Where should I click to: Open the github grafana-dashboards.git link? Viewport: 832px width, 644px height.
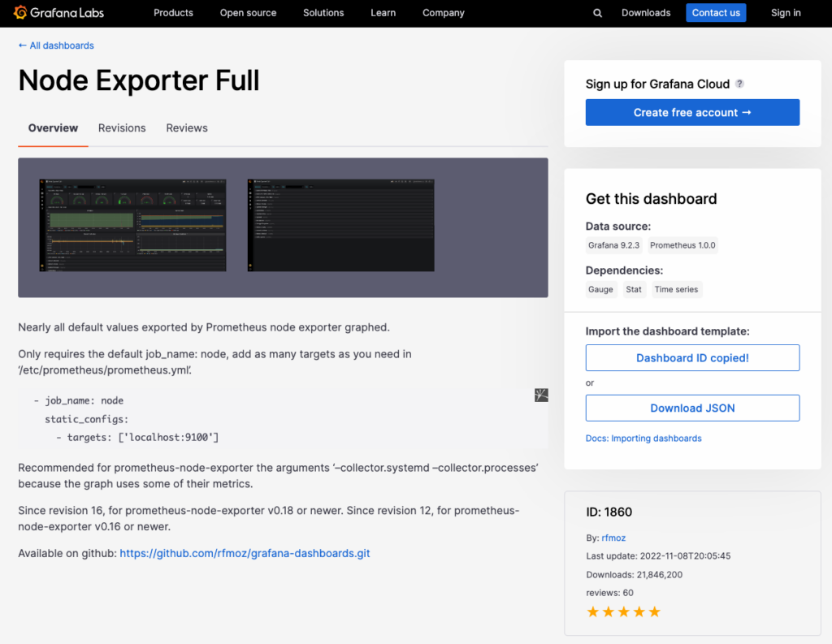[245, 553]
